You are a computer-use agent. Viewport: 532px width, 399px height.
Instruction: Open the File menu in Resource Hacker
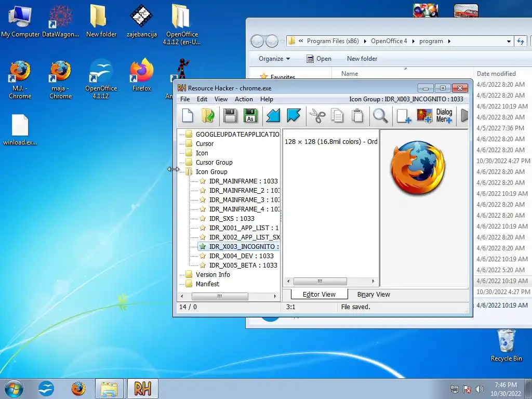(185, 99)
